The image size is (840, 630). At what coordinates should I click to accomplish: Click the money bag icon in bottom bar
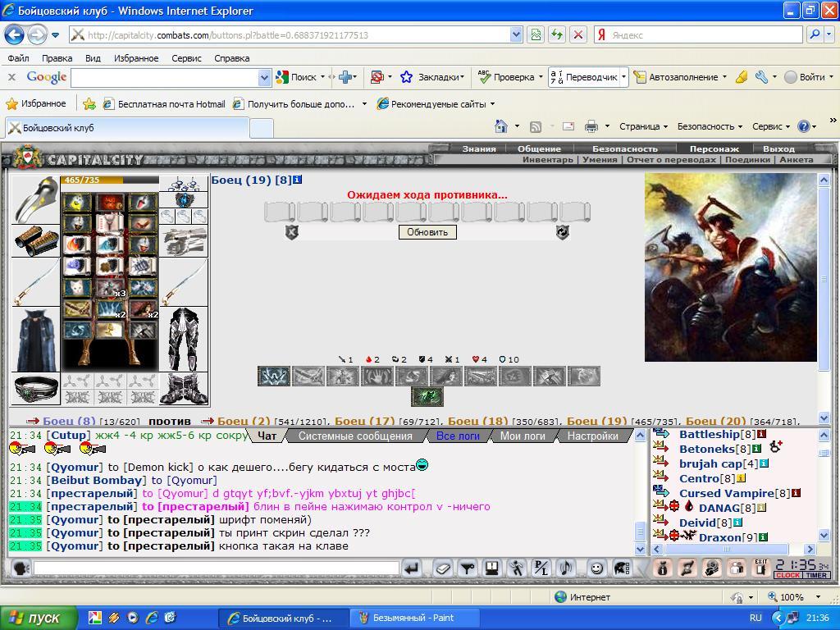point(663,568)
